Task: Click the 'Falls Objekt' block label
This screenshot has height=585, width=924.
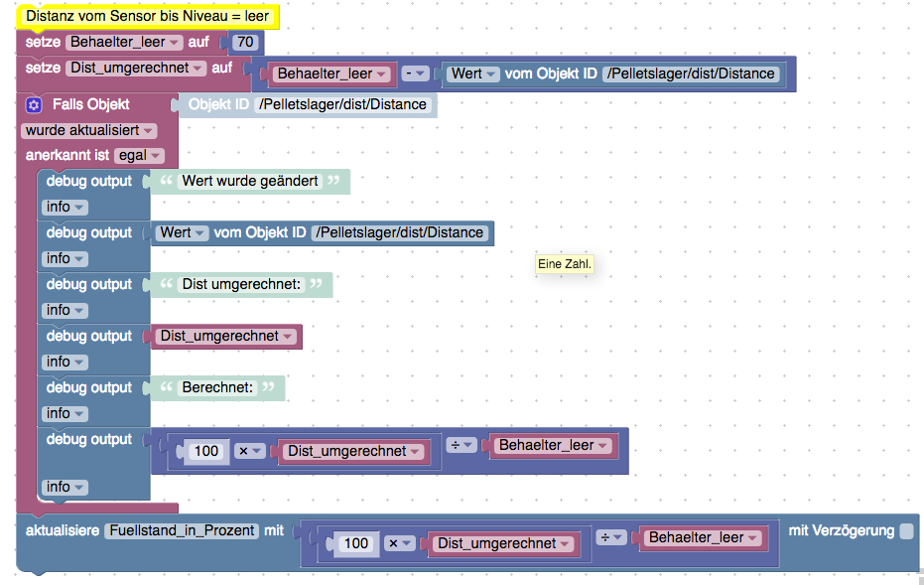Action: 90,105
